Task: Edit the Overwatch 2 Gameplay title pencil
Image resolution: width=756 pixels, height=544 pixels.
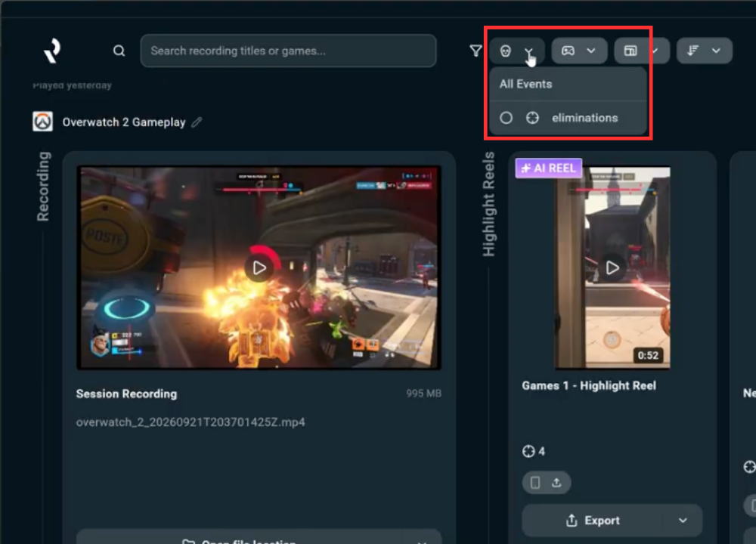Action: coord(197,122)
